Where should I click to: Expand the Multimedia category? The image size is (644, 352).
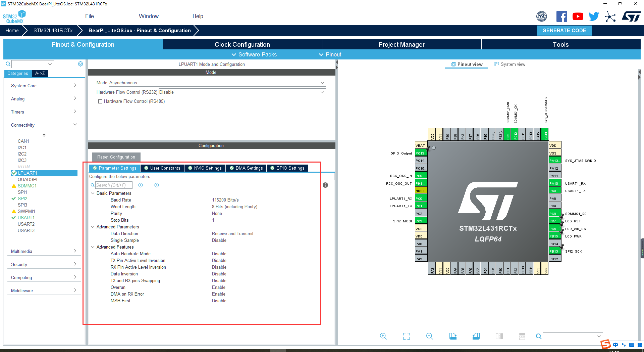point(44,251)
